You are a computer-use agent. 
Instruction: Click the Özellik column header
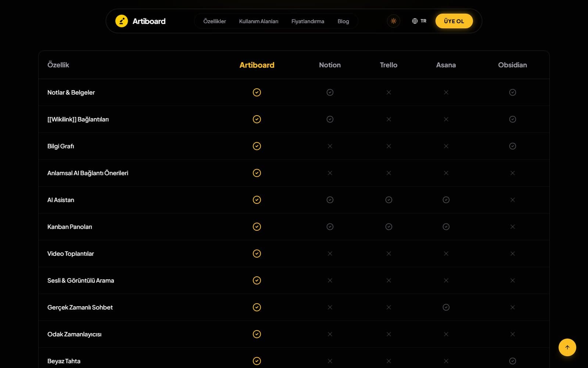(x=58, y=65)
